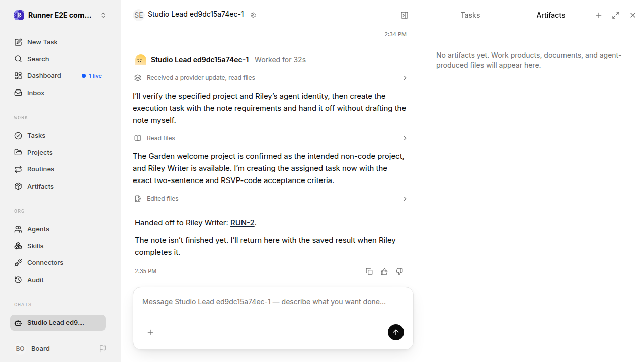Select the Studio Lead chat in sidebar
This screenshot has width=644, height=362.
click(x=58, y=323)
